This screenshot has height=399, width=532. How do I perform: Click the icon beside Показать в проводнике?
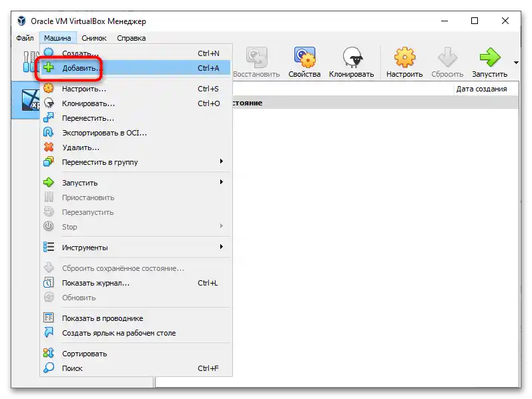[x=49, y=318]
